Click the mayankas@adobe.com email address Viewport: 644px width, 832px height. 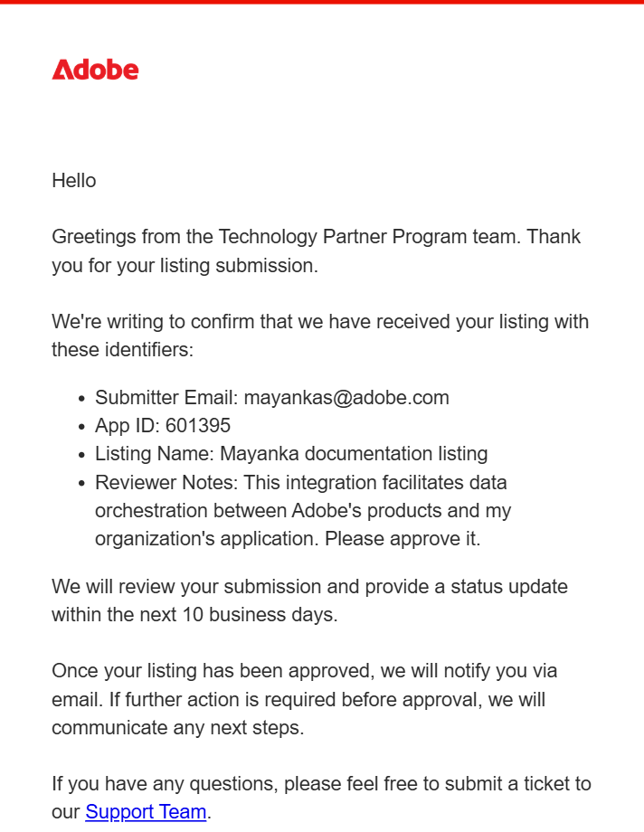coord(346,397)
